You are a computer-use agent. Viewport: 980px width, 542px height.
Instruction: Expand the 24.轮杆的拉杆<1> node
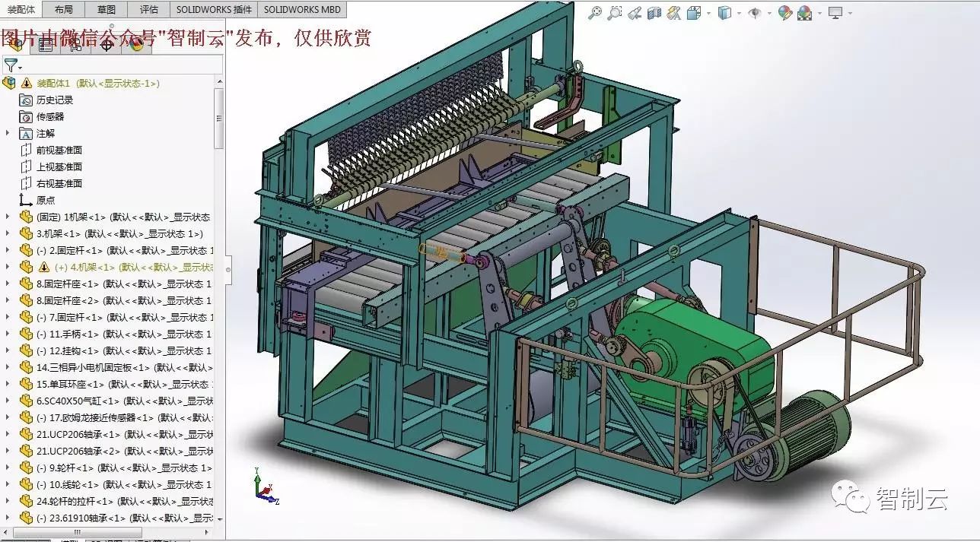pyautogui.click(x=8, y=501)
